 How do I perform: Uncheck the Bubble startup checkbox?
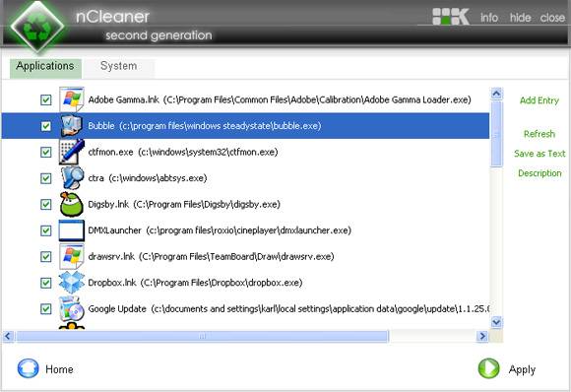point(46,126)
